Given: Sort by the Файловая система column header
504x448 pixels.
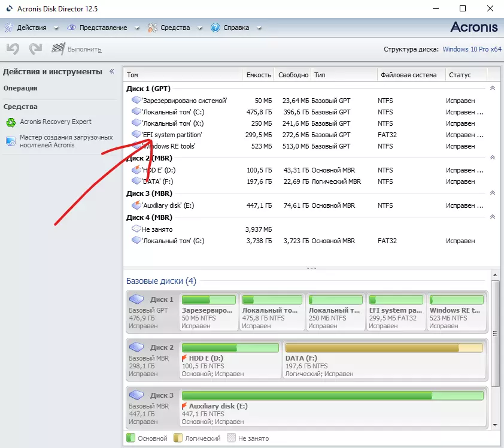Looking at the screenshot, I should (411, 75).
